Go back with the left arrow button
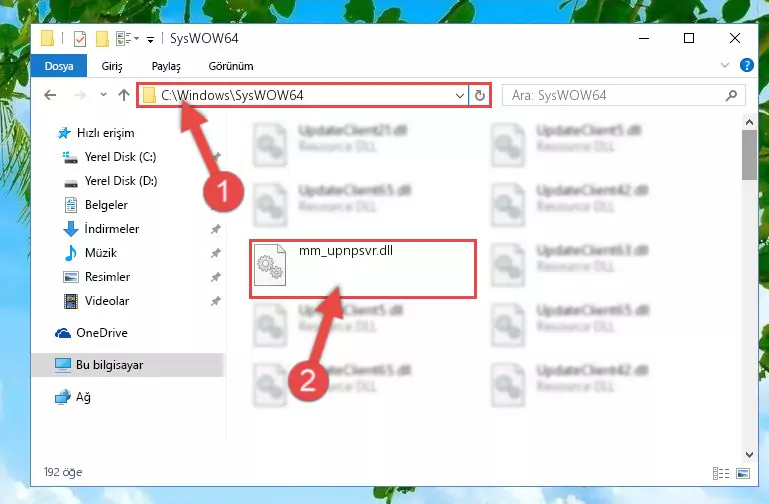 click(51, 95)
